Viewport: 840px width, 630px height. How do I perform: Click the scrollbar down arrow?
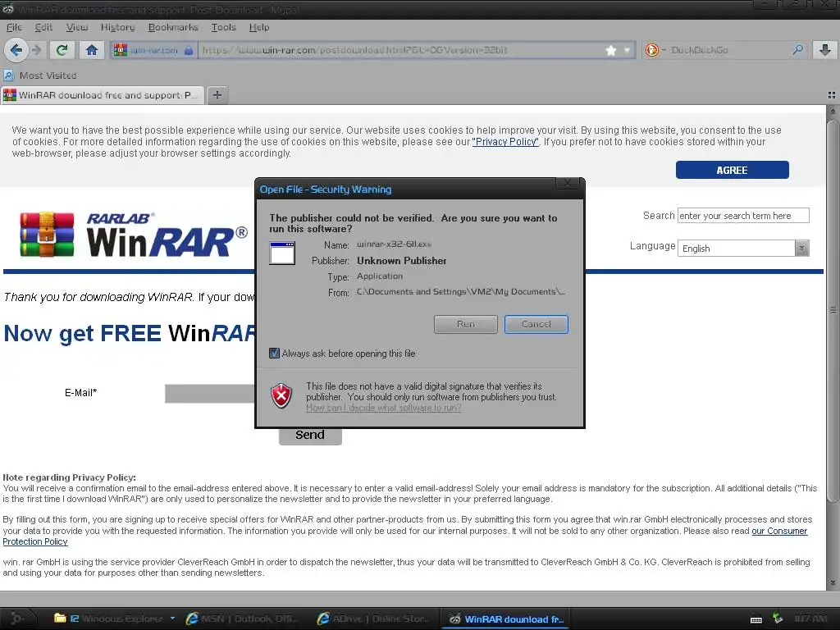(x=833, y=582)
